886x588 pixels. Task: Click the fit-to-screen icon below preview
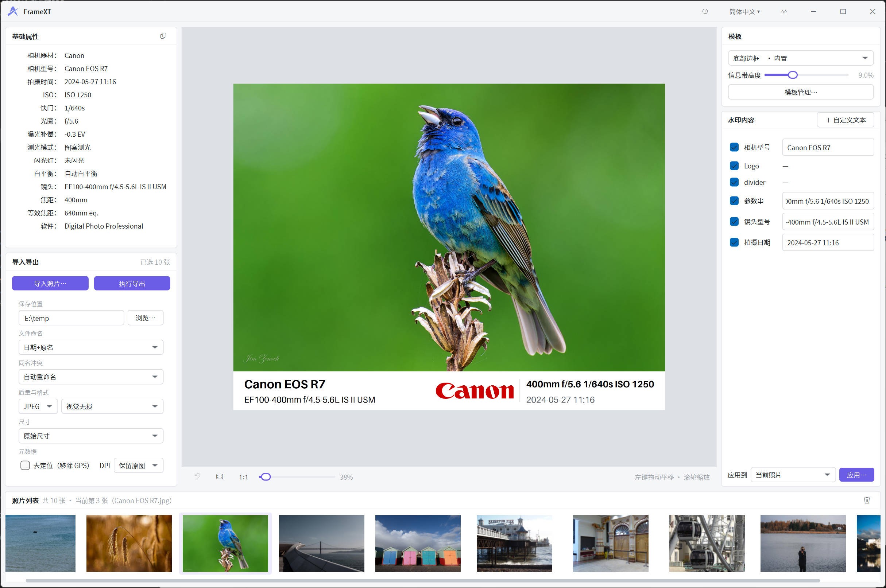(220, 476)
